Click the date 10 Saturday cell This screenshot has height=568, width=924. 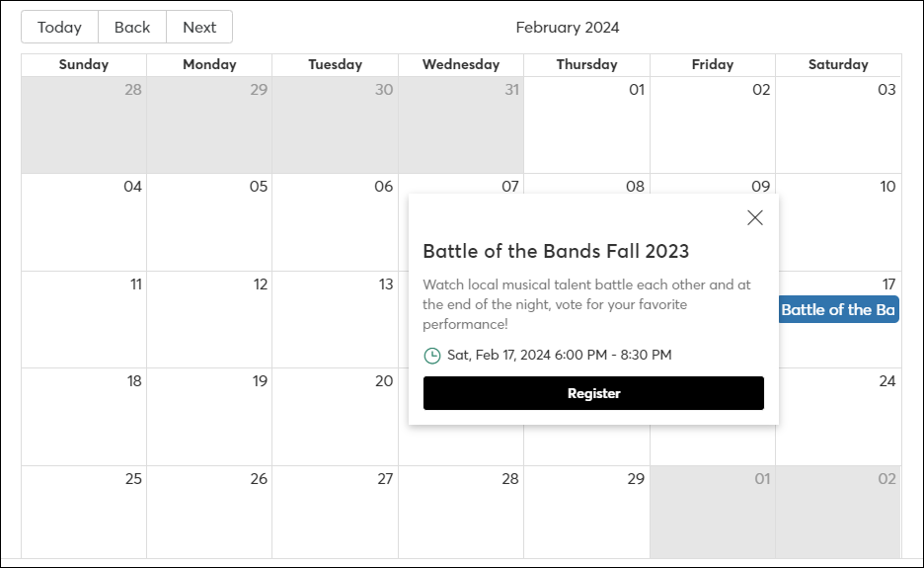coord(838,222)
